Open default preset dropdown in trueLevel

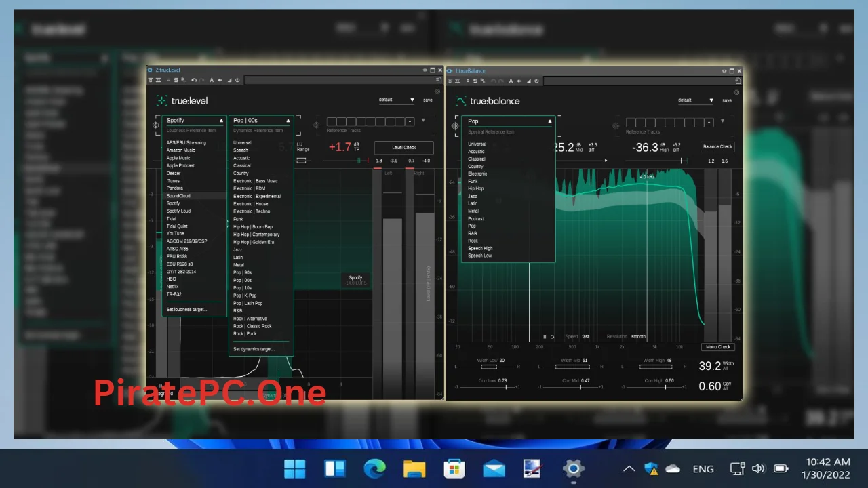point(396,100)
